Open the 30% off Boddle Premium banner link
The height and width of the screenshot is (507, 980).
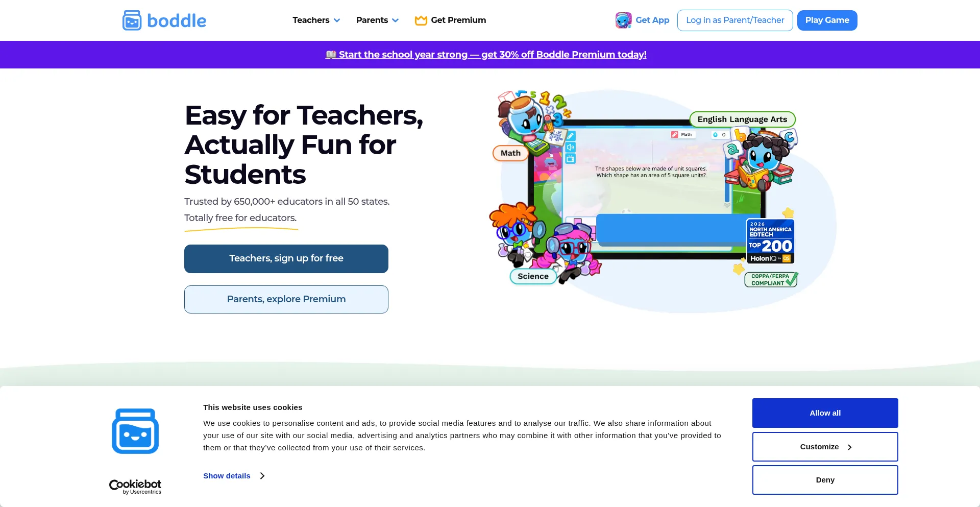coord(486,55)
